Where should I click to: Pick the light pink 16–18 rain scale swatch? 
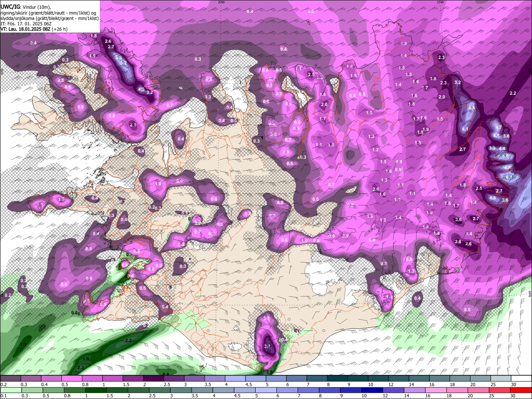pyautogui.click(x=437, y=390)
